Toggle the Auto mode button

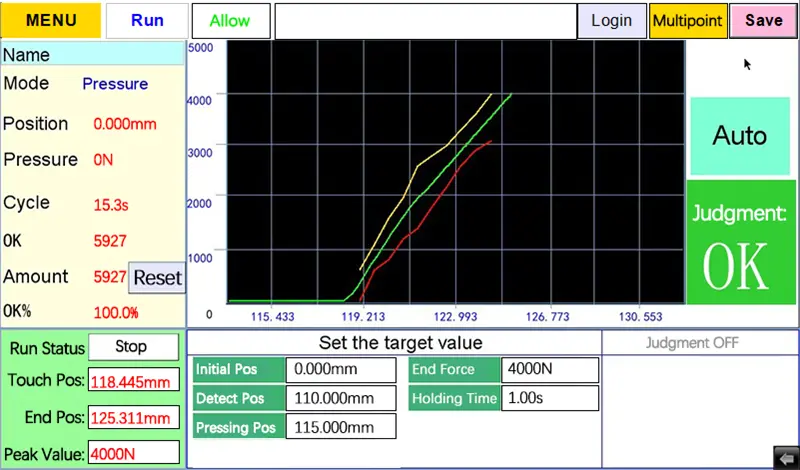(740, 136)
